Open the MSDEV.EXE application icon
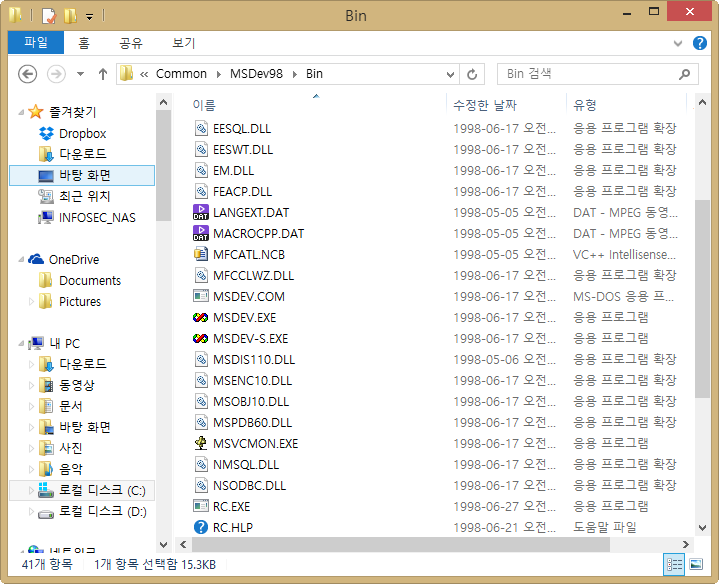Image resolution: width=719 pixels, height=584 pixels. coord(200,318)
